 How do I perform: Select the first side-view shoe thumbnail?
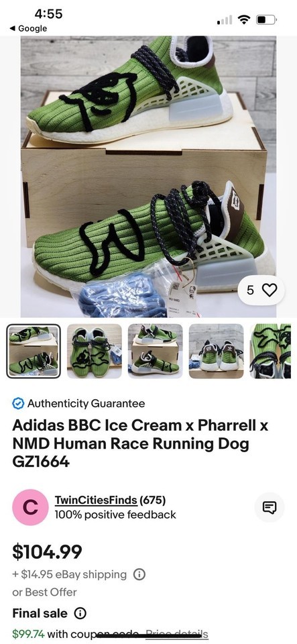[34, 351]
